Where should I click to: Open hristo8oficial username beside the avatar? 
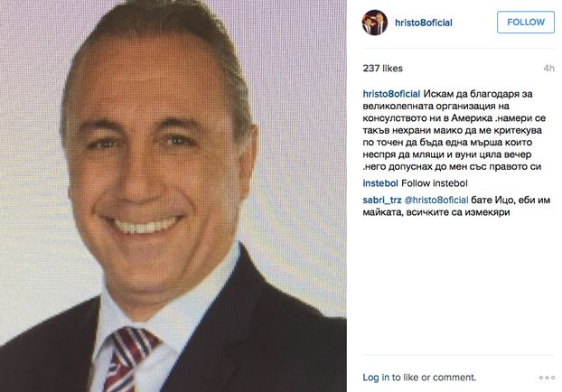point(423,23)
